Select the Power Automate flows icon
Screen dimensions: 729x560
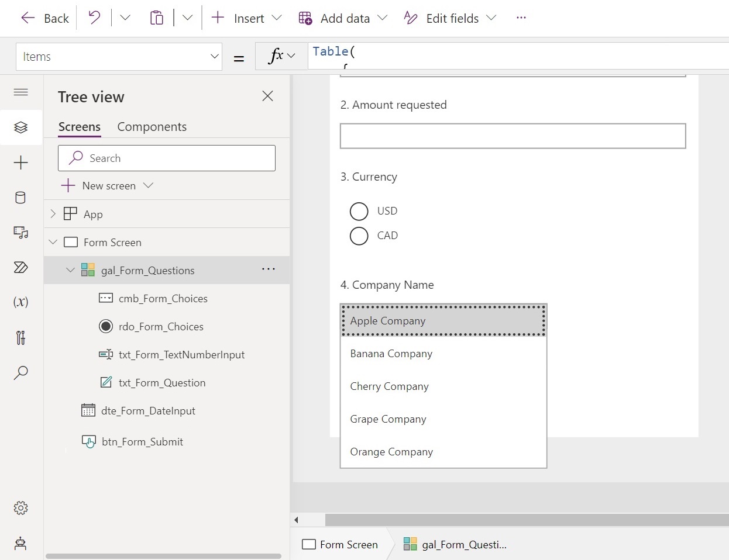pyautogui.click(x=21, y=268)
